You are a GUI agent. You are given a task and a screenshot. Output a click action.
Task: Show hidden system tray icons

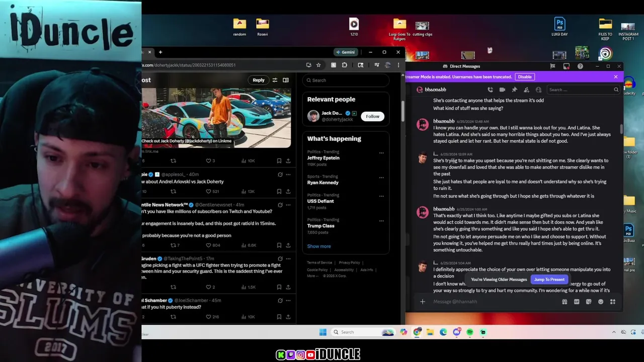(614, 332)
